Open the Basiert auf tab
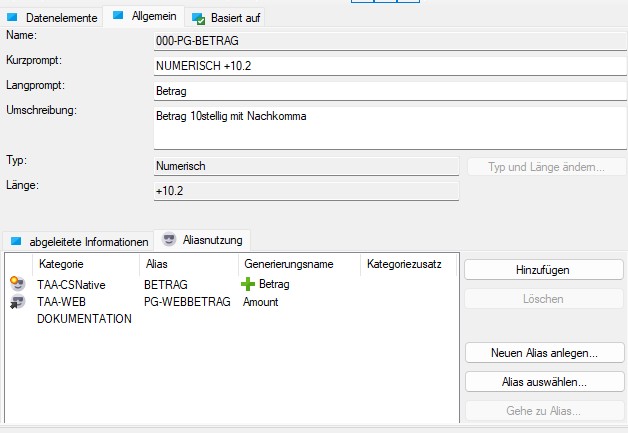628x433 pixels. pos(236,18)
